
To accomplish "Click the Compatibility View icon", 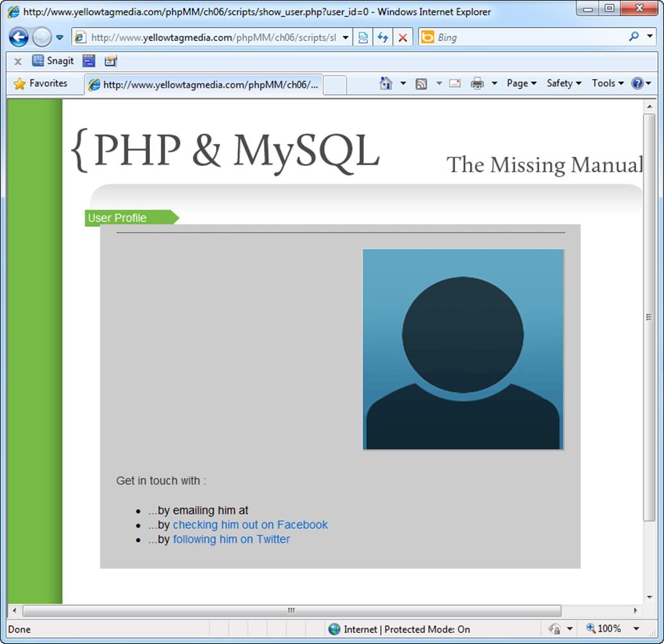I will (x=363, y=38).
